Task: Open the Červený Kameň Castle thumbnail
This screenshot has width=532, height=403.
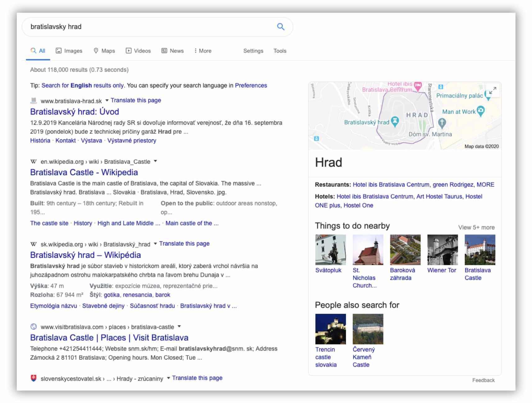Action: pyautogui.click(x=368, y=329)
